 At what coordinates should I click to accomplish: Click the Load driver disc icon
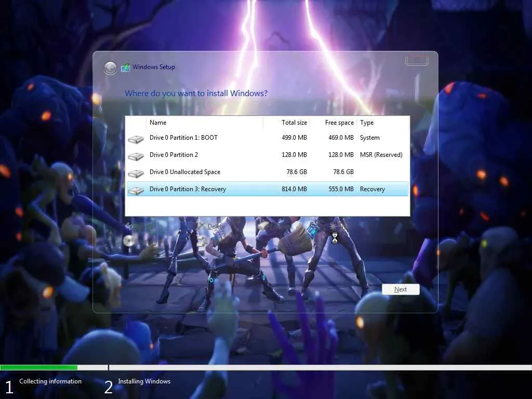click(129, 241)
